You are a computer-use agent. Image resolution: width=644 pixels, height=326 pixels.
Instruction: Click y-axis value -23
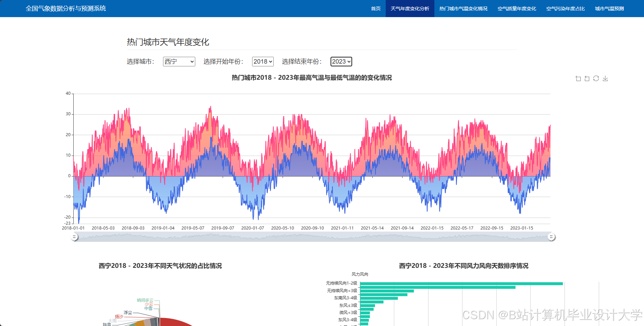click(x=67, y=223)
